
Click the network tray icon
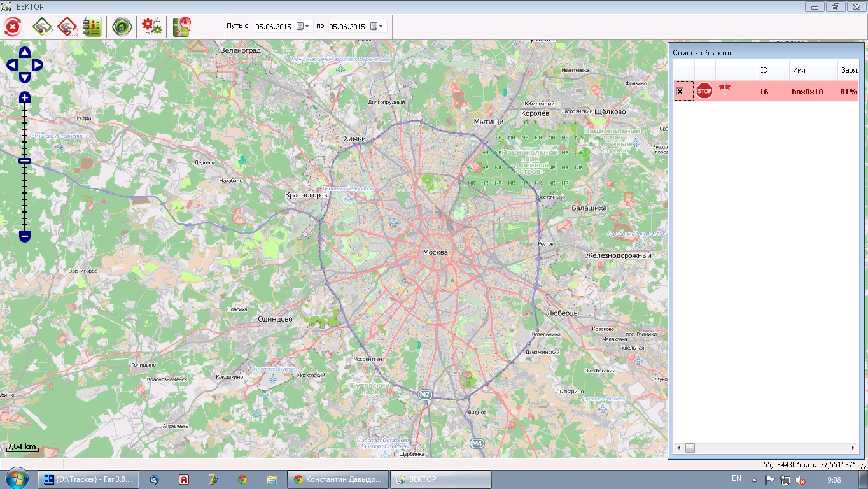[x=786, y=480]
